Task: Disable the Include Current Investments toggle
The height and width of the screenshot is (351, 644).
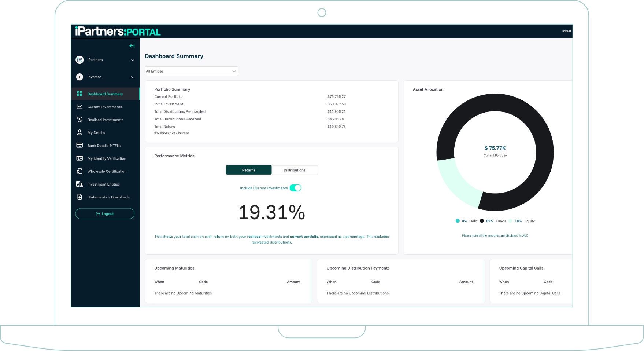Action: (295, 188)
